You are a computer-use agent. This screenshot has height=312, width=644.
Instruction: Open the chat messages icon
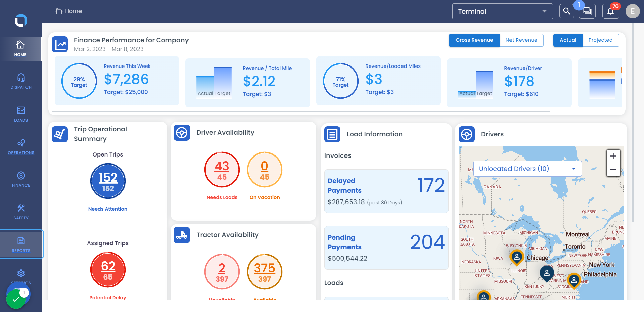coord(587,11)
